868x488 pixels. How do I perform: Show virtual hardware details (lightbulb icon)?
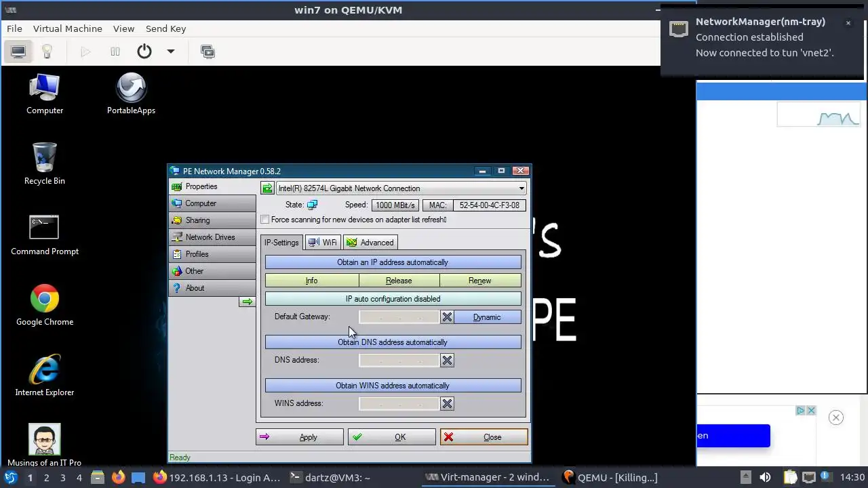[47, 52]
